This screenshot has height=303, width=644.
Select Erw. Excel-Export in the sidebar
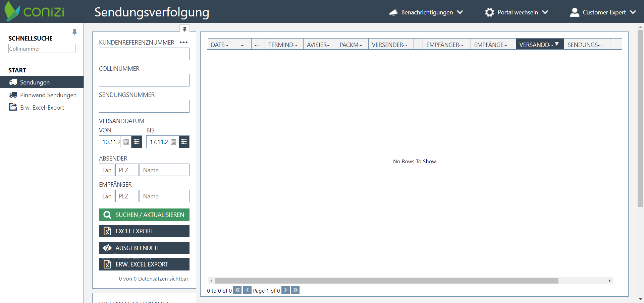[x=42, y=108]
